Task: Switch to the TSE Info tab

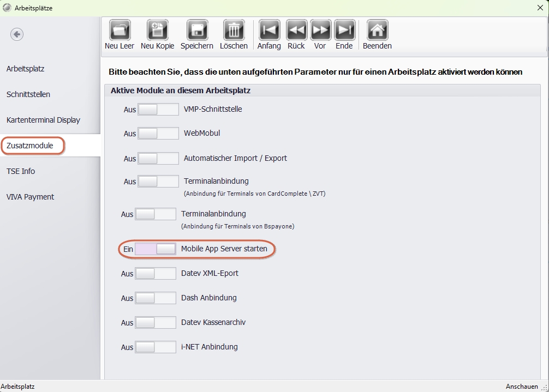Action: click(21, 171)
